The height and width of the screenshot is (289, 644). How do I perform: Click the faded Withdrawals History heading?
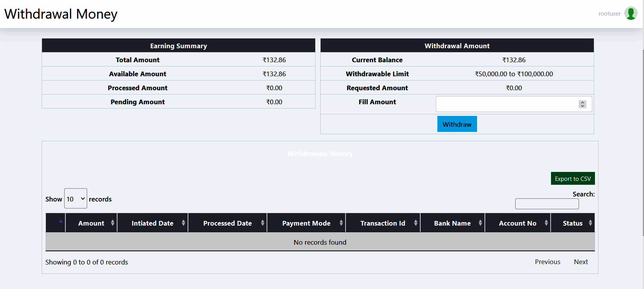(320, 154)
